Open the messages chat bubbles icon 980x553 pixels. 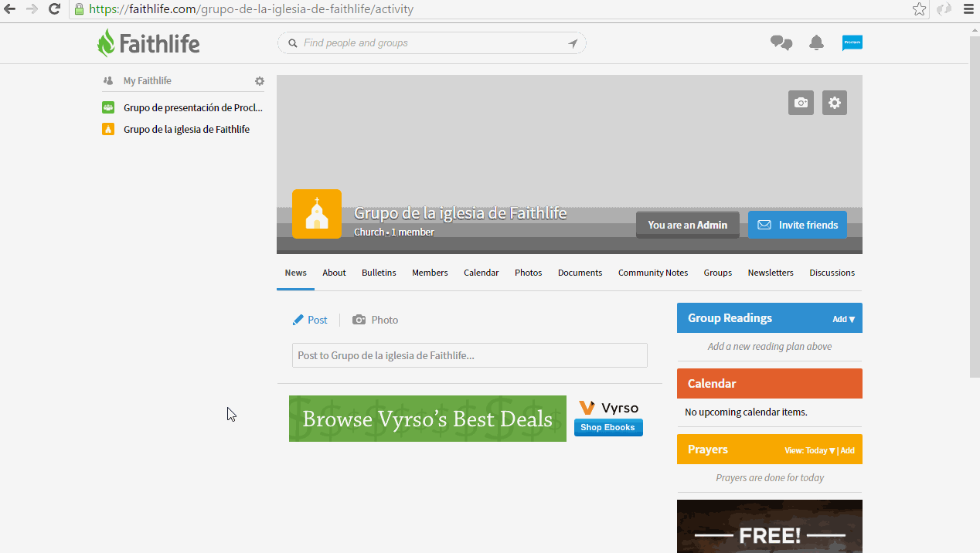pyautogui.click(x=781, y=43)
